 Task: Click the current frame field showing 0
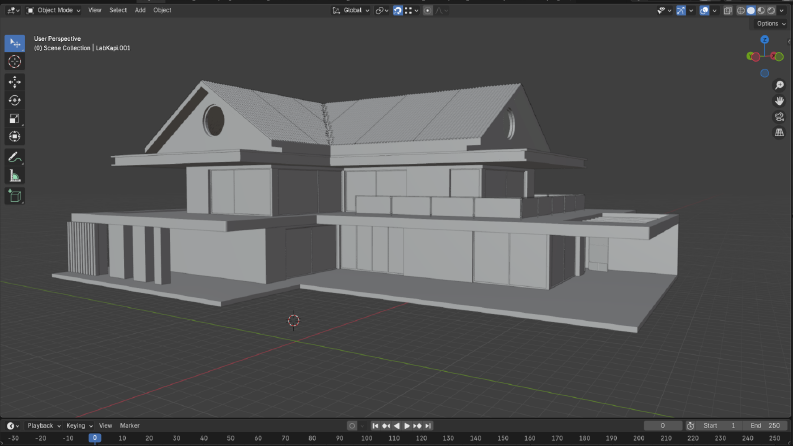[663, 426]
